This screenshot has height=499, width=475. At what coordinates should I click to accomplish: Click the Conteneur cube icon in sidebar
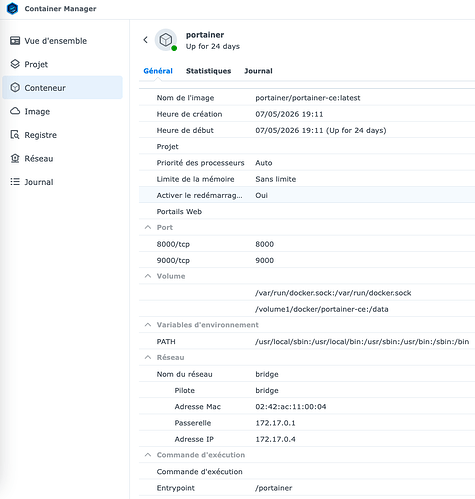pyautogui.click(x=15, y=88)
